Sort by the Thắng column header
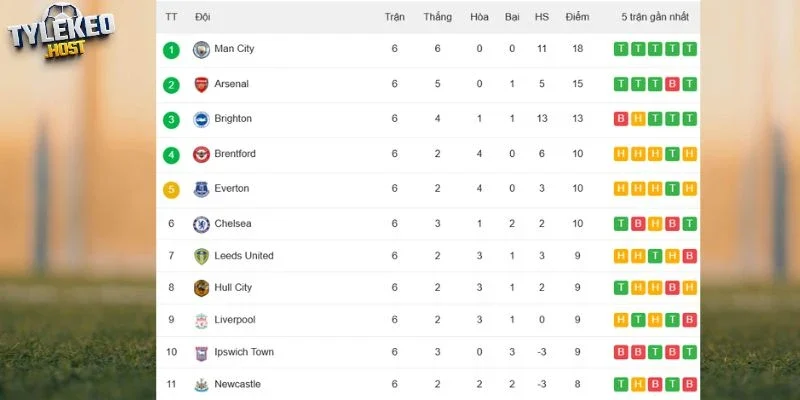This screenshot has width=800, height=400. pyautogui.click(x=437, y=17)
